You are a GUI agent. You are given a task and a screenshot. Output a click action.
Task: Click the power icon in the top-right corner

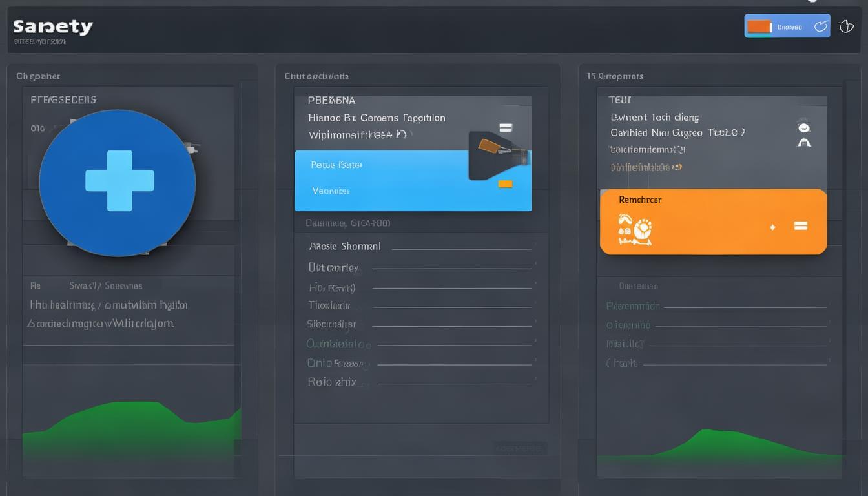846,26
